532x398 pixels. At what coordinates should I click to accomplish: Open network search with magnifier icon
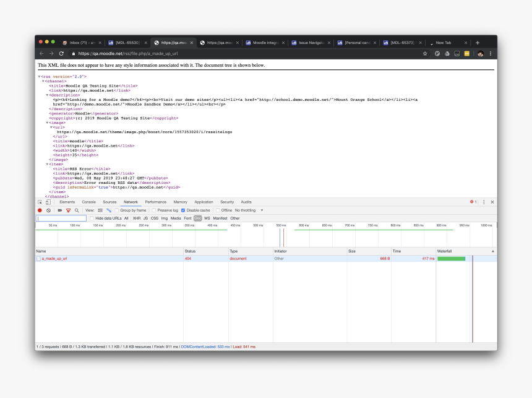coord(77,210)
